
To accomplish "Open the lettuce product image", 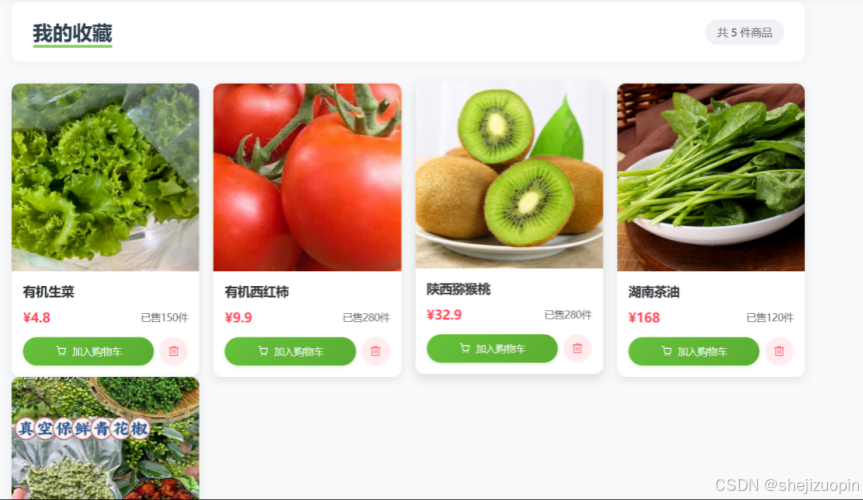I will [105, 177].
